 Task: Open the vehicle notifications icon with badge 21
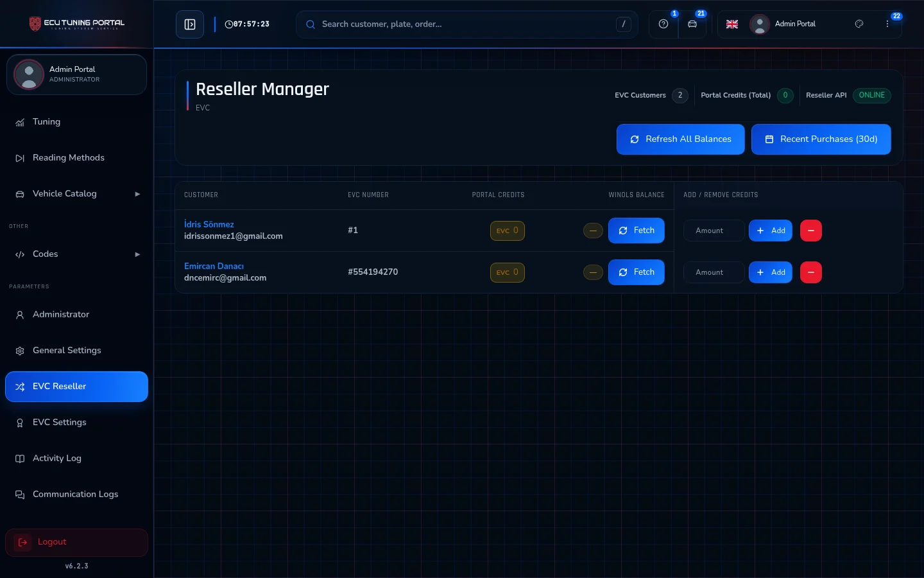(x=692, y=24)
